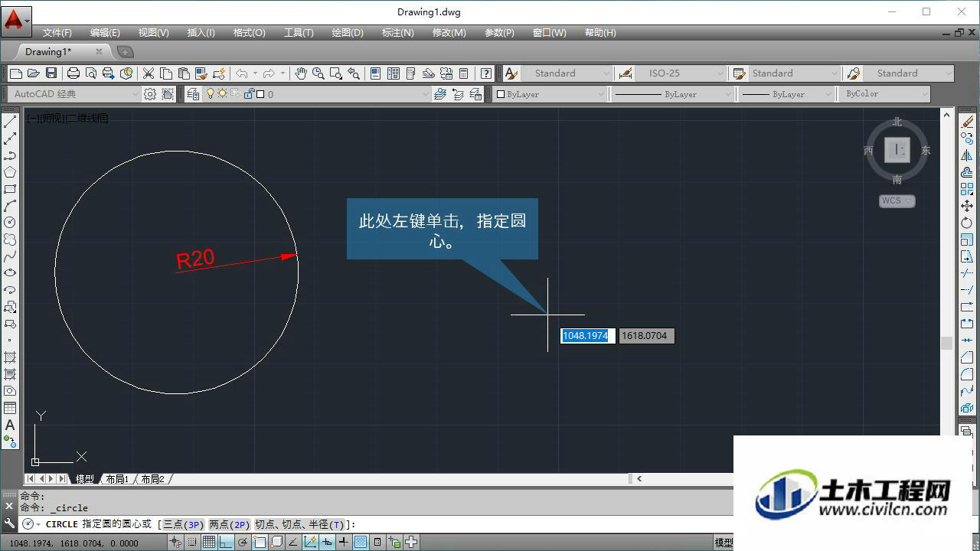
Task: Select the Rotate modify tool
Action: click(x=967, y=223)
